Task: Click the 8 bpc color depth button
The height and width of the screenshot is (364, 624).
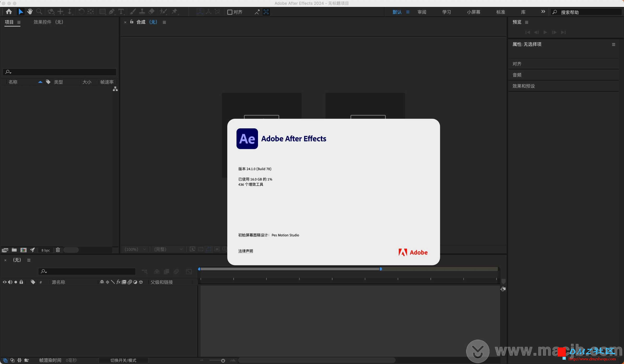Action: [46, 250]
